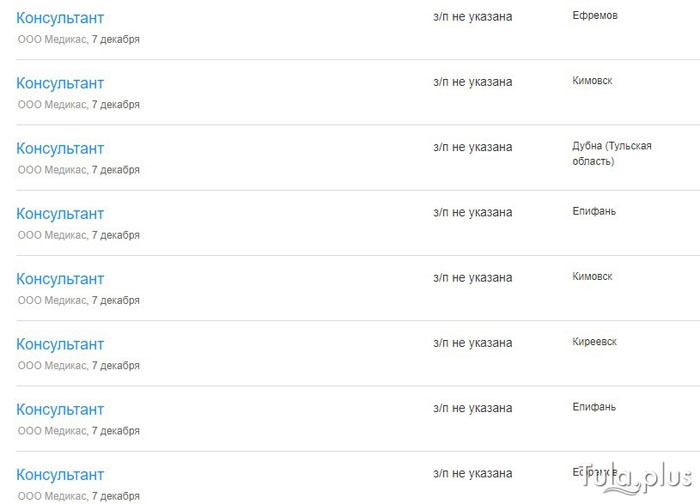Screen dimensions: 700x504
Task: Click "з/п не указана" in the Киреевск row
Action: pos(472,343)
